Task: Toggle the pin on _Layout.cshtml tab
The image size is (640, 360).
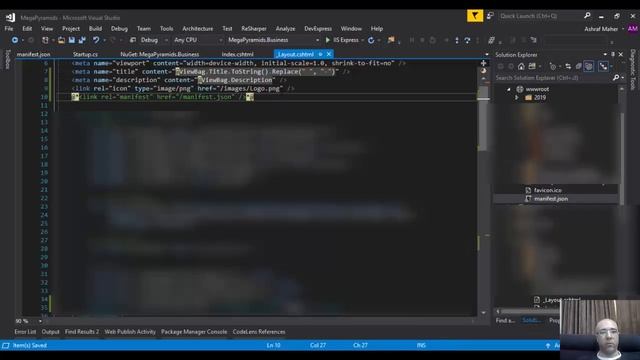Action: (320, 54)
